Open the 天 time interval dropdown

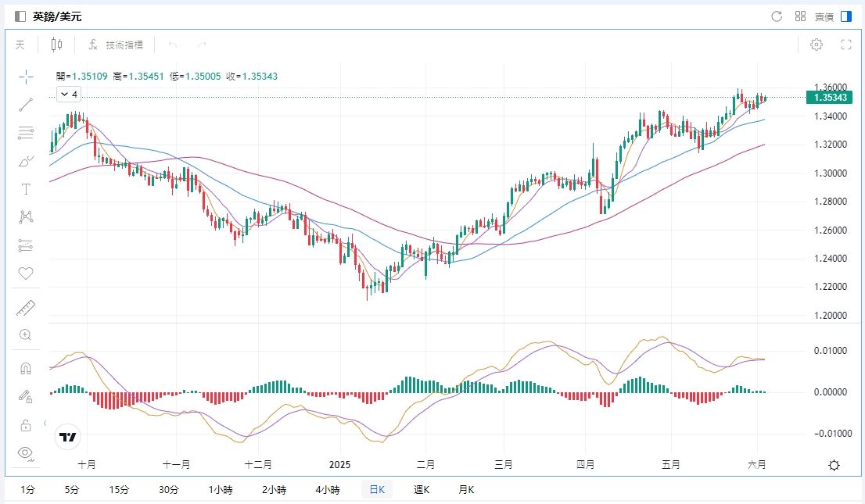pyautogui.click(x=20, y=45)
